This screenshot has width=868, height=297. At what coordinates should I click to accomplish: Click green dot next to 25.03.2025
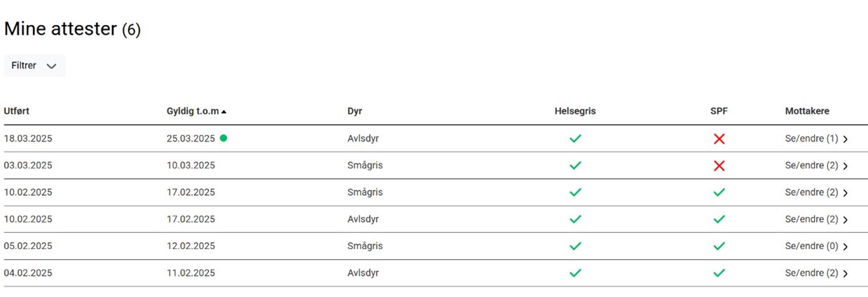click(223, 138)
